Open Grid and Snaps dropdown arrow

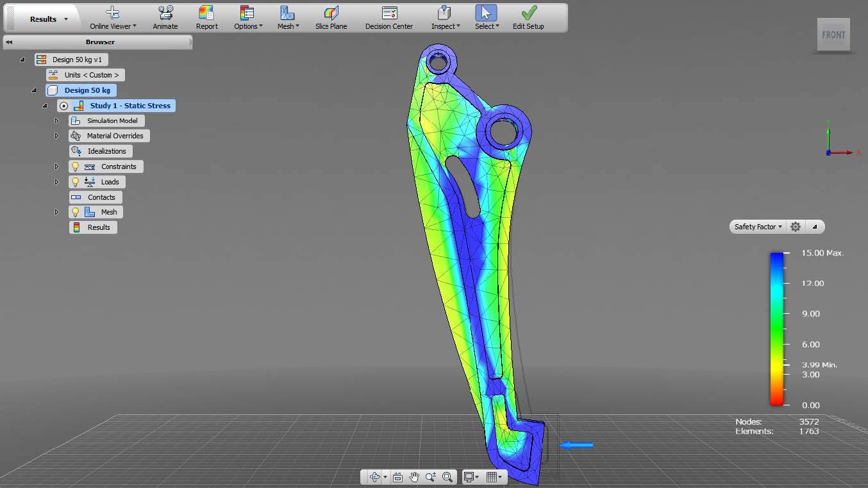point(500,477)
